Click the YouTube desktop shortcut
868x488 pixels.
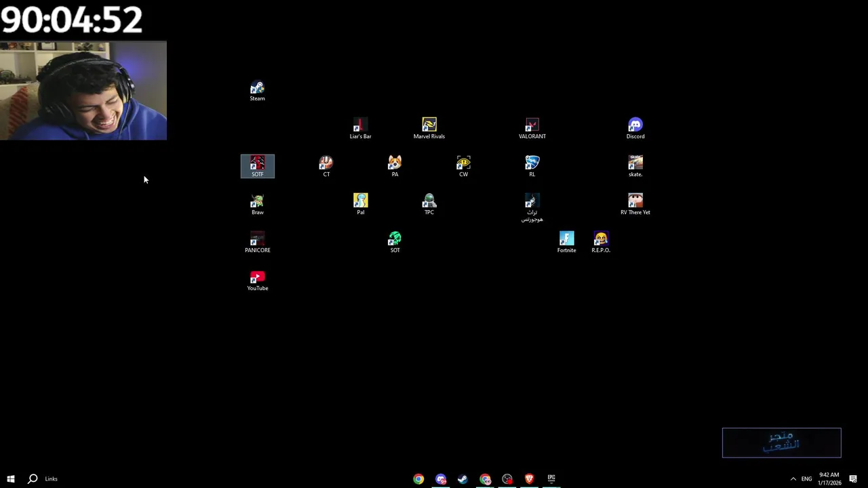point(258,281)
